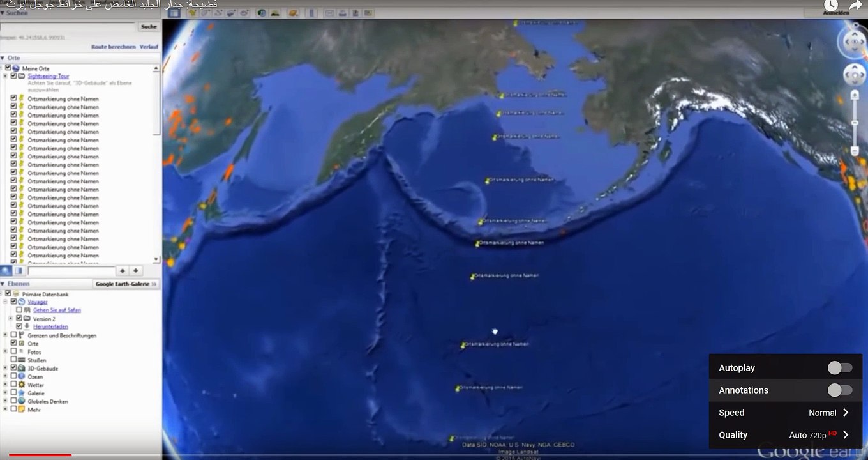Select the add placemark pushpin tool

point(193,13)
